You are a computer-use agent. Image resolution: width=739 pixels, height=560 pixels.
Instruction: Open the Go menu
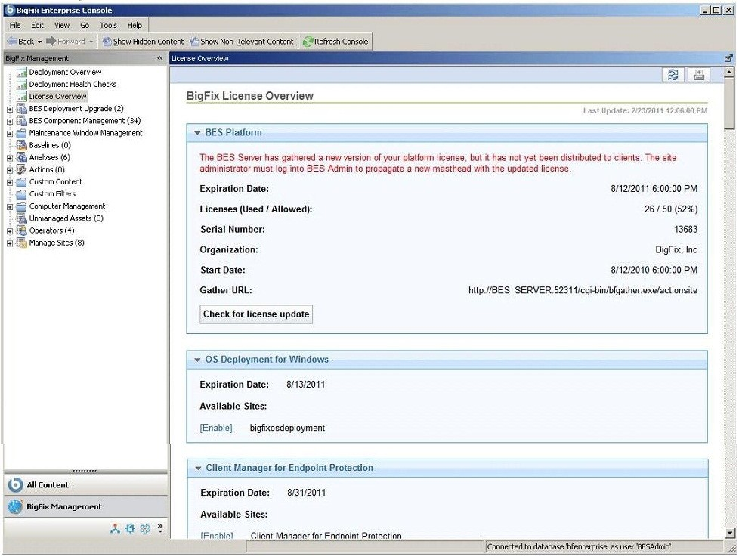[x=85, y=26]
